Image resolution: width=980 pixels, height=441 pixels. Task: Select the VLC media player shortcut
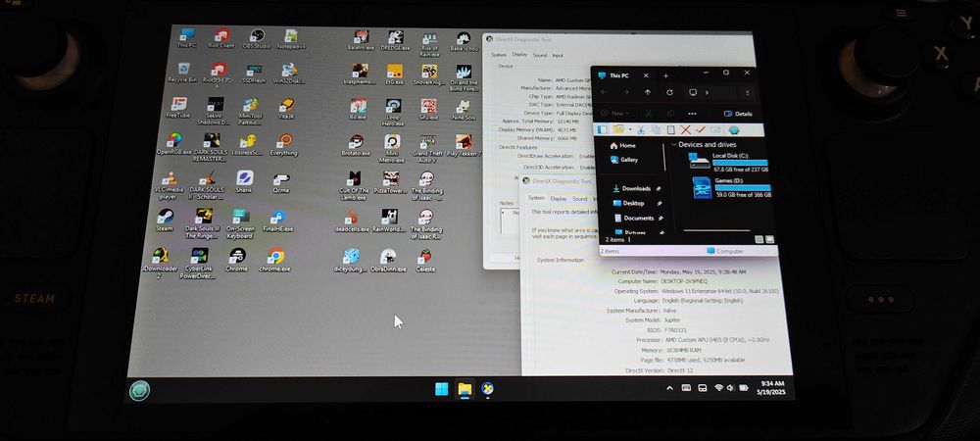tap(169, 185)
